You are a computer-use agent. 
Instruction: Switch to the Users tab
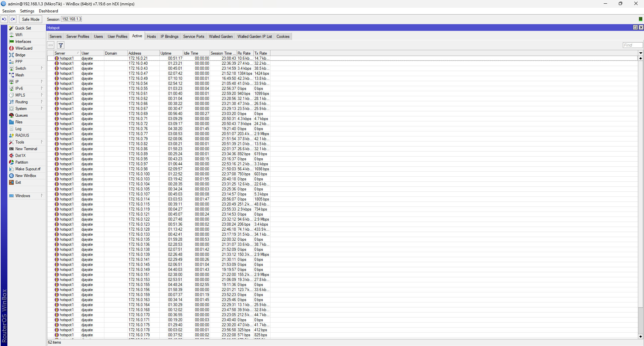coord(98,37)
